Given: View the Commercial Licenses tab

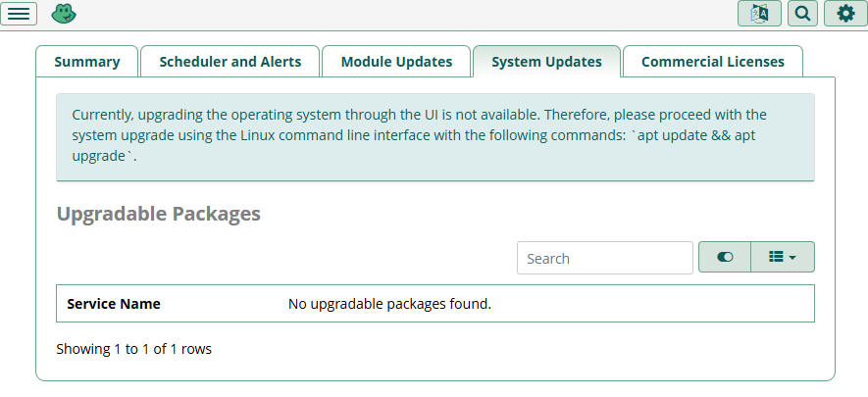Looking at the screenshot, I should (x=713, y=62).
